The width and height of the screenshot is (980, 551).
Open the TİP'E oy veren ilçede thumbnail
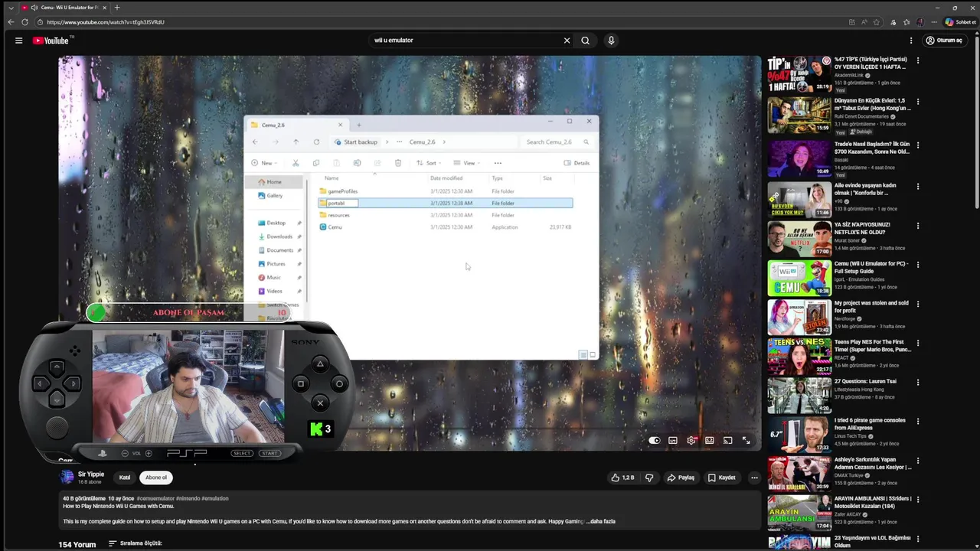coord(799,73)
